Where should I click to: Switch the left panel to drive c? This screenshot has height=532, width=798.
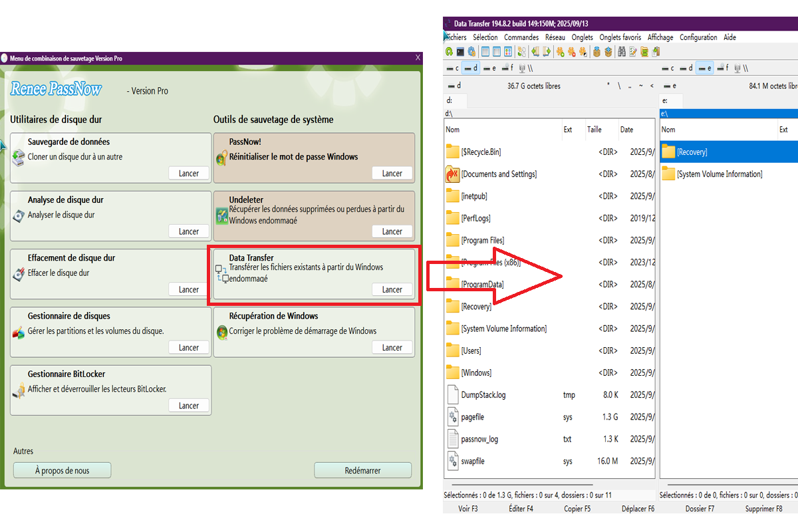[453, 68]
